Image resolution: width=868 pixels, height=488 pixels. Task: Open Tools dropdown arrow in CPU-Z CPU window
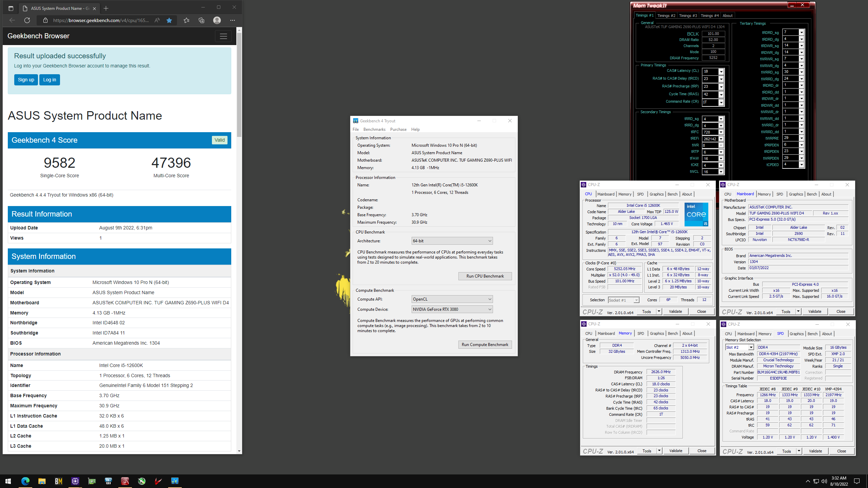659,311
